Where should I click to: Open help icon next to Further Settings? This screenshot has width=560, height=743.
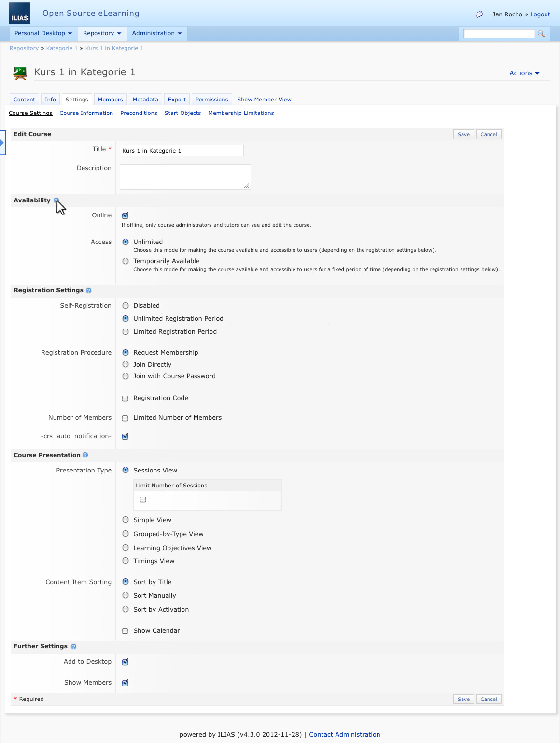pyautogui.click(x=73, y=646)
